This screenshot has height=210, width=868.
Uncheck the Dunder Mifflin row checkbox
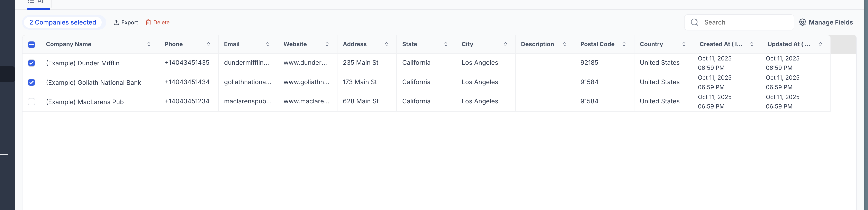click(x=31, y=63)
